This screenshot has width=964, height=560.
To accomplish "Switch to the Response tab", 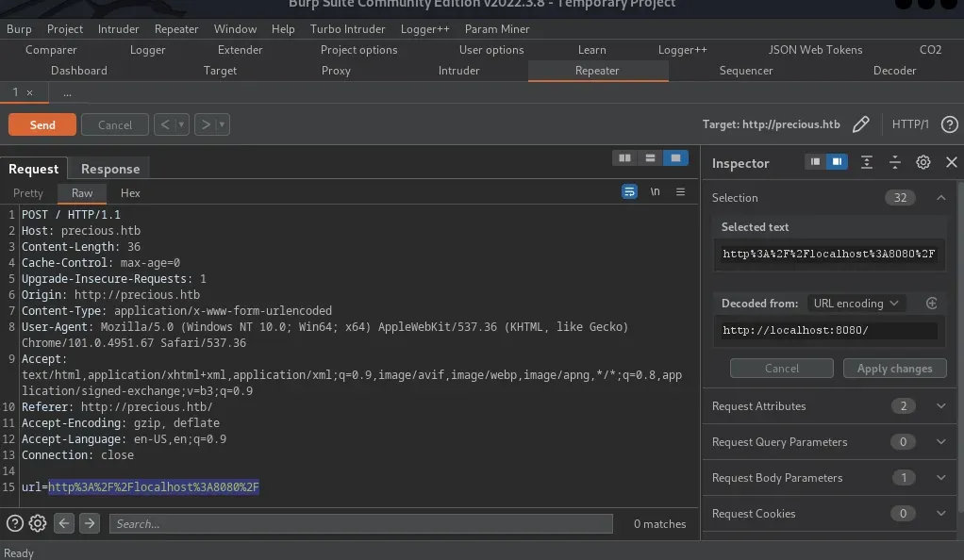I will click(110, 169).
